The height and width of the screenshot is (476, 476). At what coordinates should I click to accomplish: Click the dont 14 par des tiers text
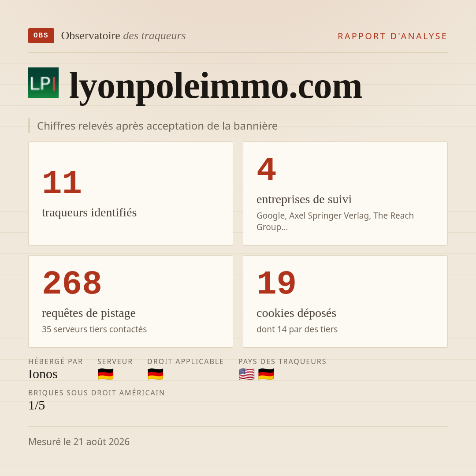click(297, 329)
